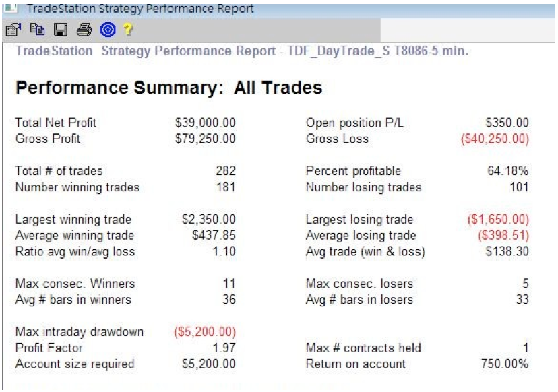Click the Return on account 750.00% value

click(504, 364)
